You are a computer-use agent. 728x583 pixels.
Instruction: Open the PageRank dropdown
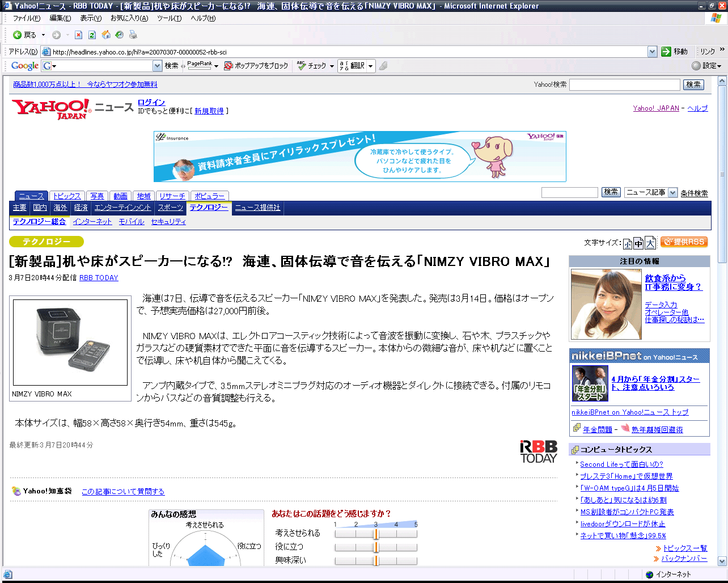tap(216, 66)
